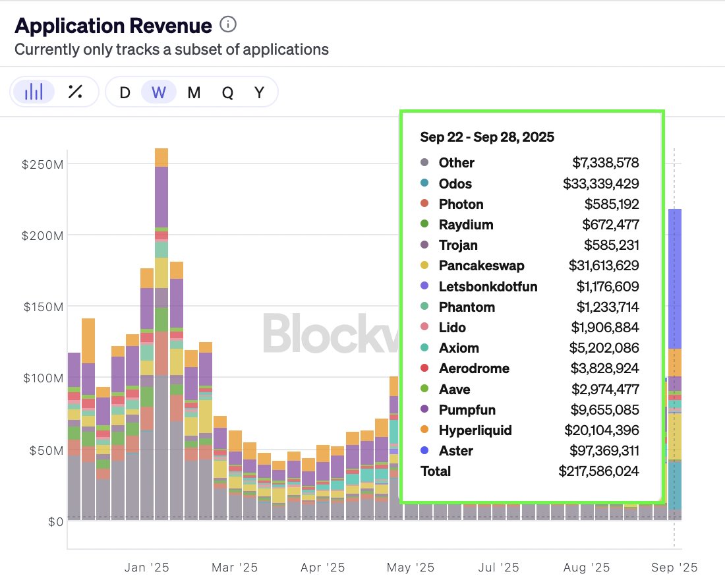Select the daily D interval
This screenshot has width=725, height=588.
tap(125, 92)
